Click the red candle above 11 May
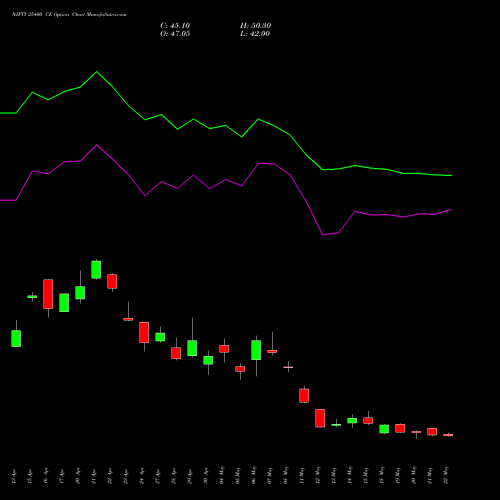The height and width of the screenshot is (500, 500). pyautogui.click(x=304, y=396)
